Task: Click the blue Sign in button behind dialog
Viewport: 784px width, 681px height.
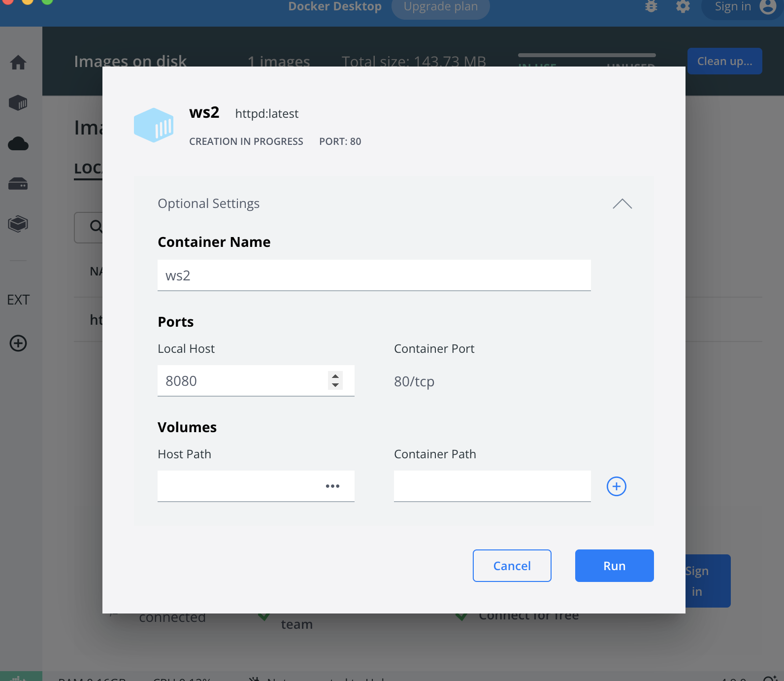Action: click(x=708, y=581)
